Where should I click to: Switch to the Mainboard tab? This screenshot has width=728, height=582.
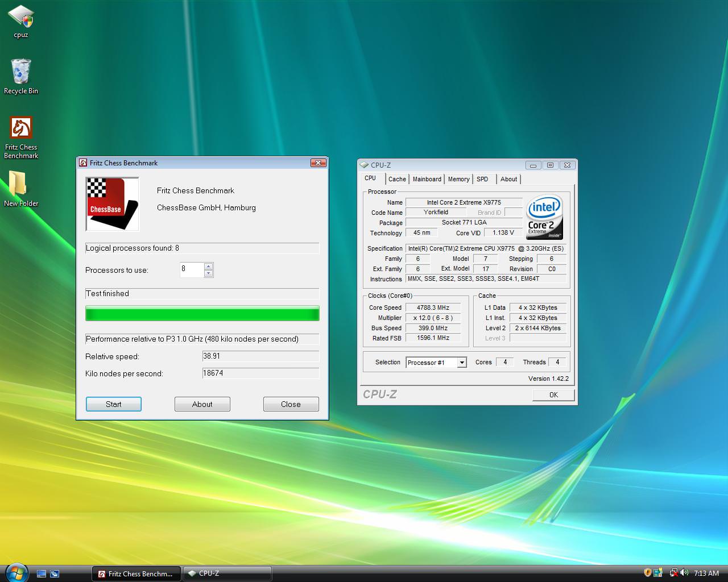pyautogui.click(x=427, y=179)
